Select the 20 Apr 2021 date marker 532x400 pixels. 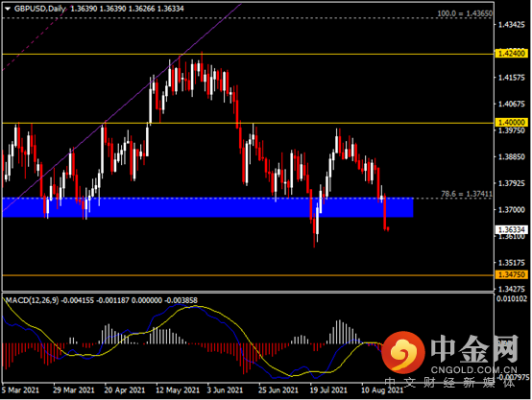(125, 390)
